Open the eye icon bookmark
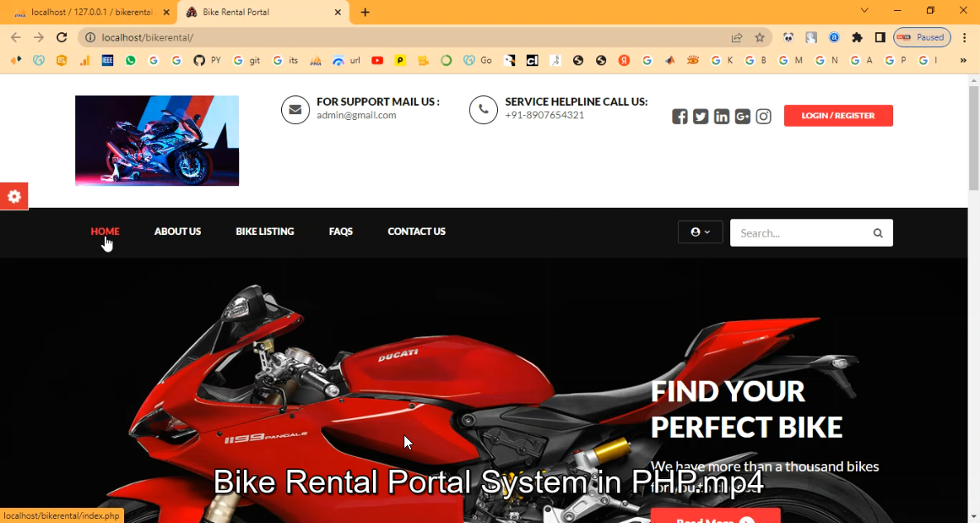 pyautogui.click(x=692, y=60)
